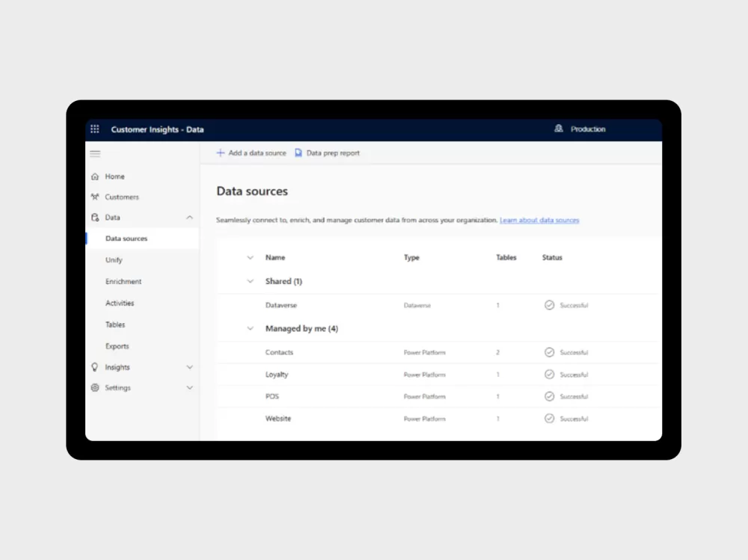The image size is (748, 560).
Task: Sort by the Name column header
Action: pyautogui.click(x=275, y=258)
